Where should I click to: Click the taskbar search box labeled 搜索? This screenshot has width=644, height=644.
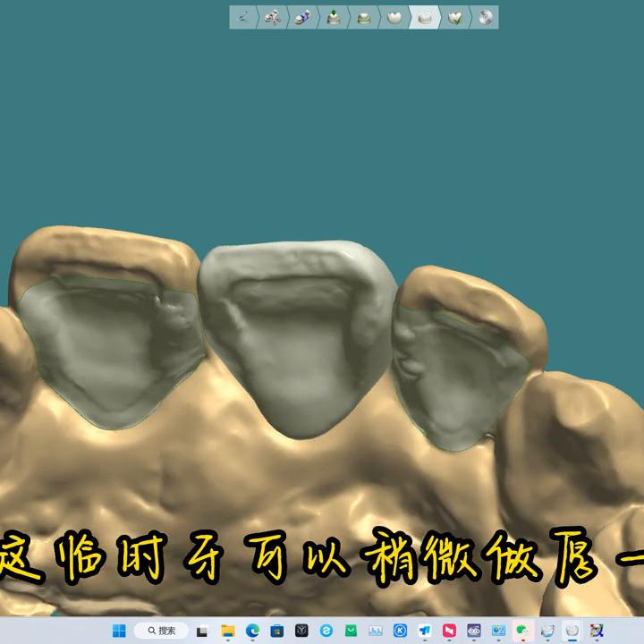(x=161, y=630)
